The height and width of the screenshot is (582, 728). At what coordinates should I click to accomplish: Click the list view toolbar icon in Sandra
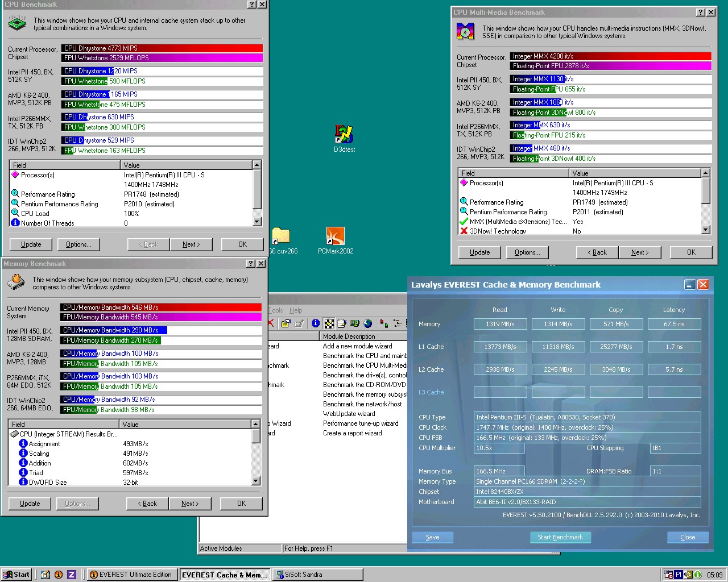[398, 323]
